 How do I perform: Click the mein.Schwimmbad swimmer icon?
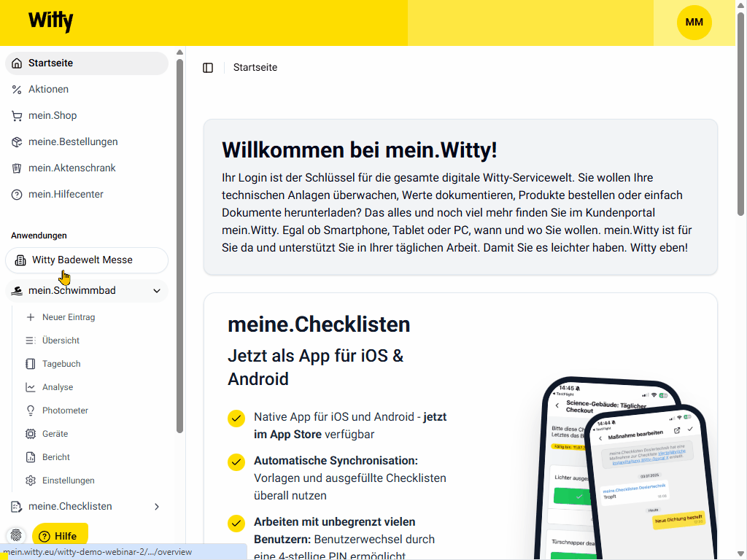17,291
